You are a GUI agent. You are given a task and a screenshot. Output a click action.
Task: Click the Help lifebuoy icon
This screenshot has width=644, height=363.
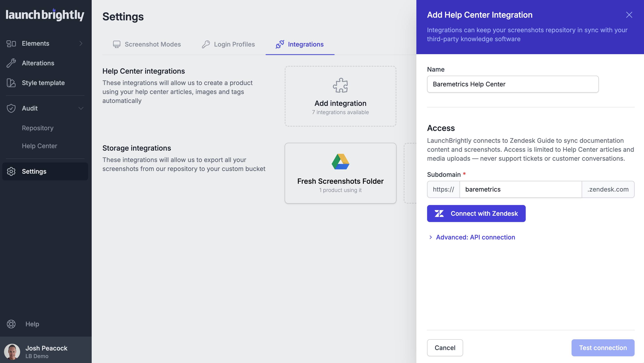[11, 324]
